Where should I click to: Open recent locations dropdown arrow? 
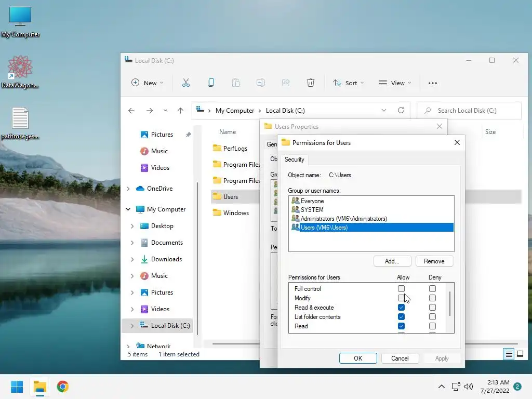pyautogui.click(x=165, y=111)
